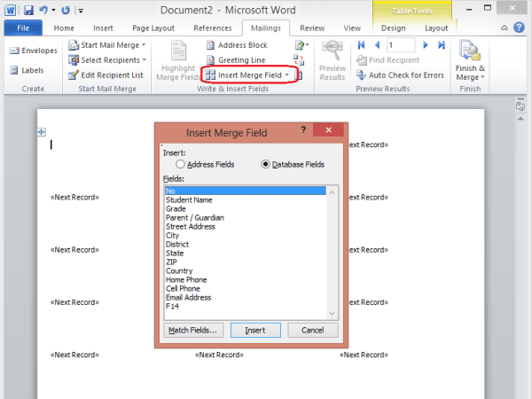Open Customize Quick Access Toolbar dropdown

(x=81, y=11)
